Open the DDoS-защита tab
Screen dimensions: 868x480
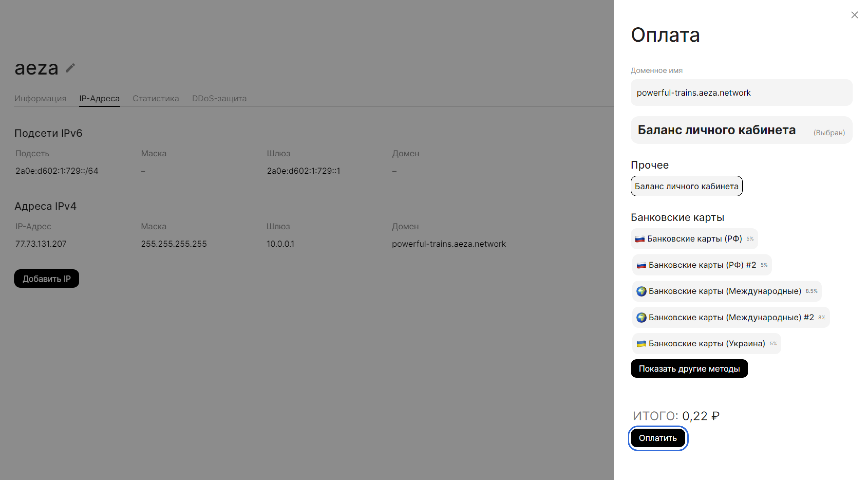click(x=219, y=98)
